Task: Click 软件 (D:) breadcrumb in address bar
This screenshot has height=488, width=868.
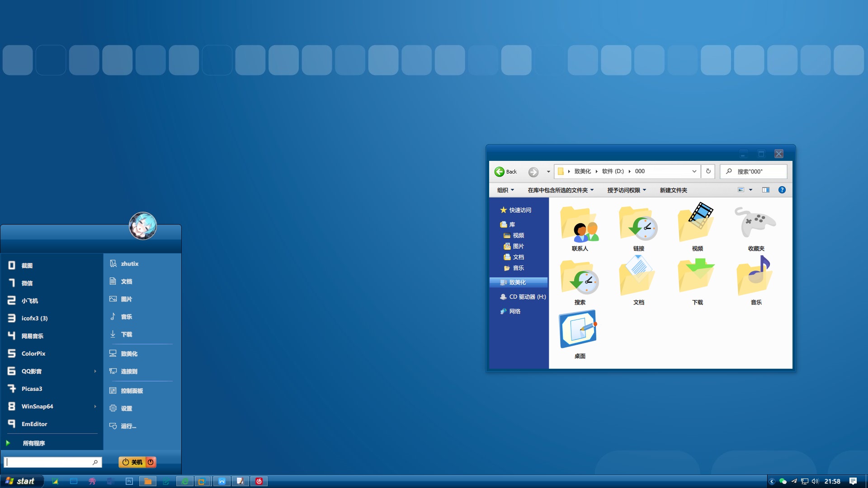Action: point(613,171)
